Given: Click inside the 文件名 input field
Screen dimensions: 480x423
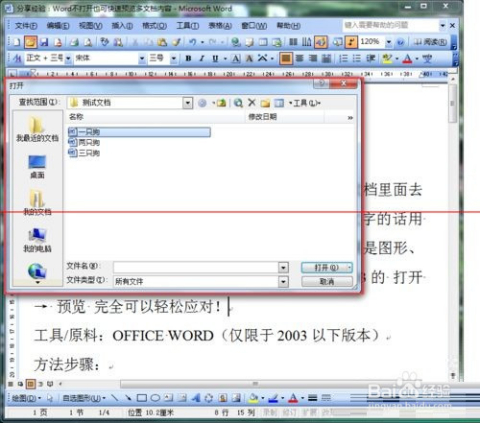Looking at the screenshot, I should click(x=196, y=267).
